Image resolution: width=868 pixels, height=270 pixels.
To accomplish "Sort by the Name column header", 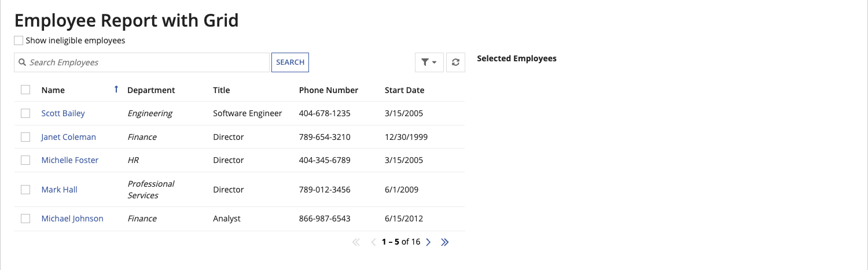I will (53, 90).
